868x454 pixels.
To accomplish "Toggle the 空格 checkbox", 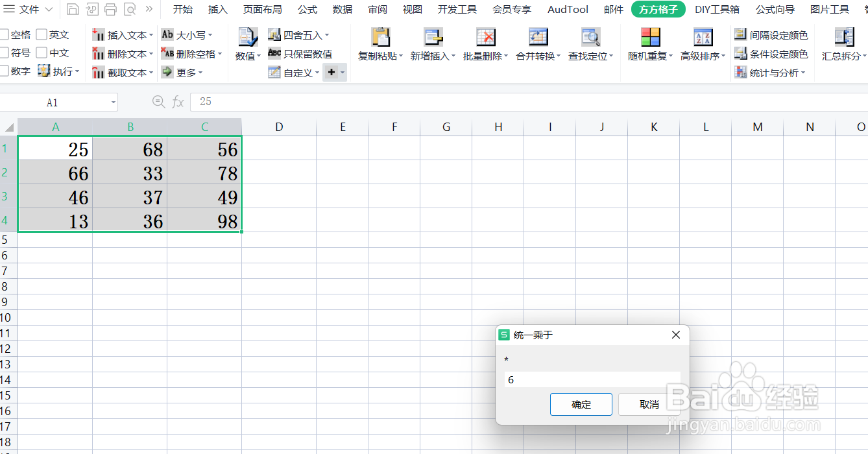I will pos(4,34).
